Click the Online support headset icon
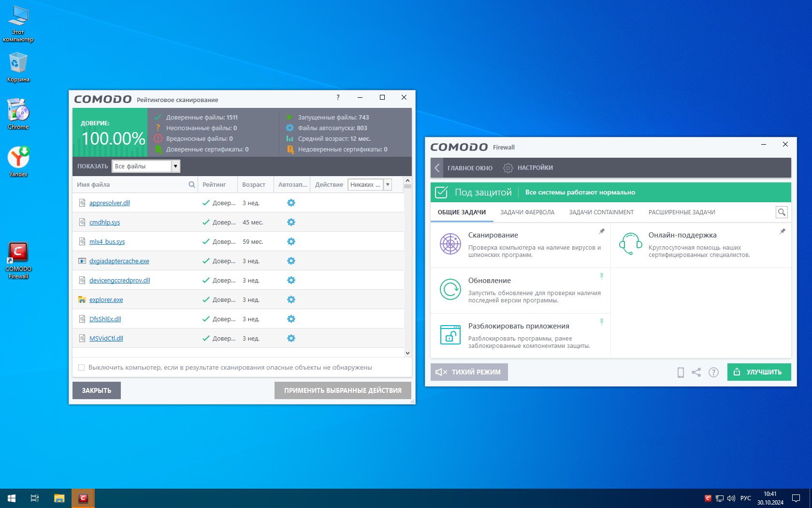 coord(630,244)
